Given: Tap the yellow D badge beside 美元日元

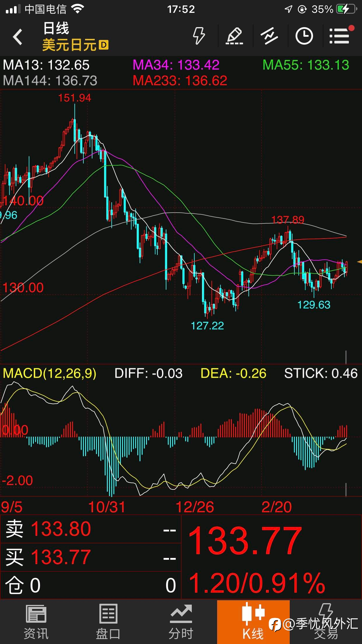Looking at the screenshot, I should point(104,45).
